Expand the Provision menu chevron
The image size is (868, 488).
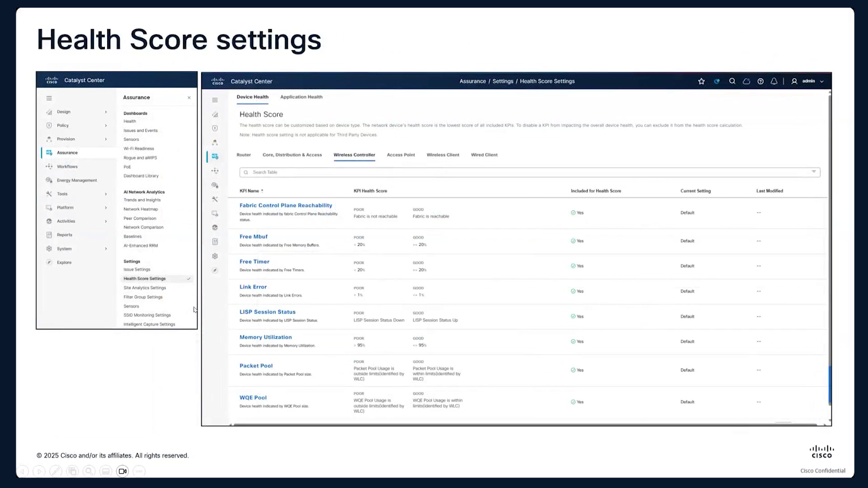coord(106,139)
